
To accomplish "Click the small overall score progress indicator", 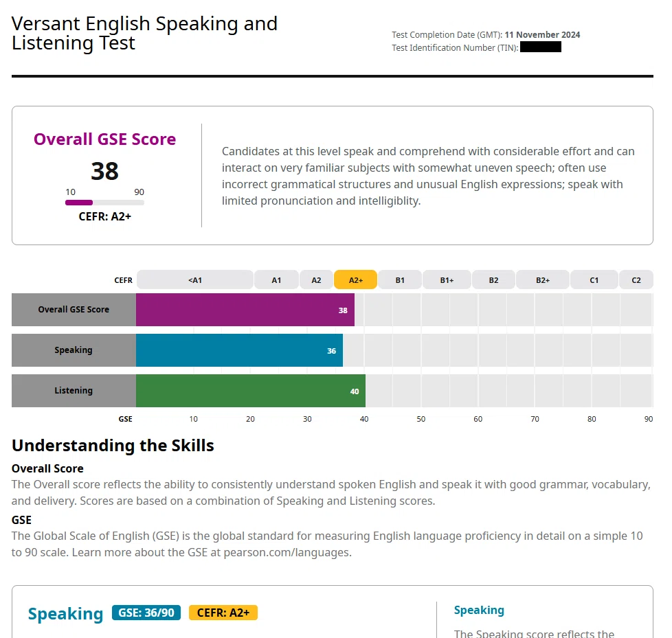I will (104, 203).
